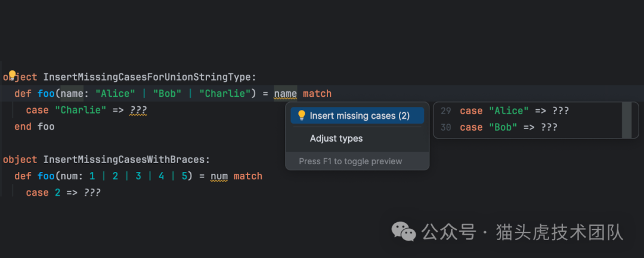644x258 pixels.
Task: Click the yellow lightbulb in the editor gutter
Action: tap(11, 76)
